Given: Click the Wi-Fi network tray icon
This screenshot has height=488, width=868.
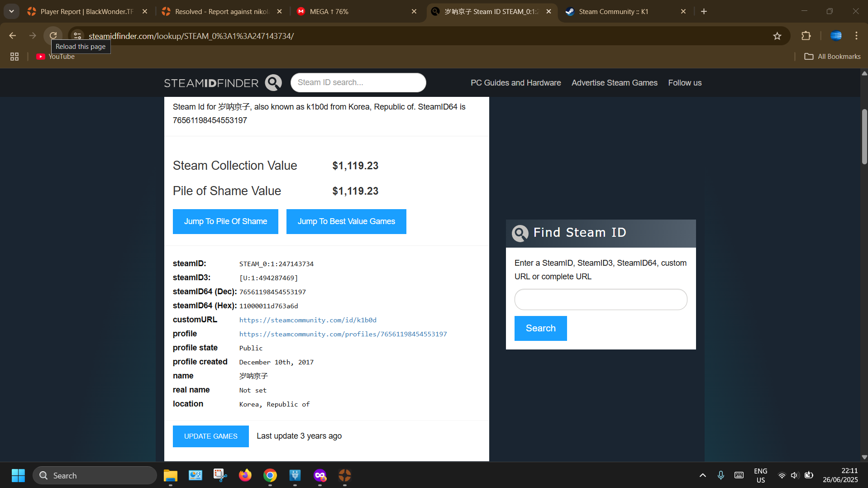Looking at the screenshot, I should 782,475.
